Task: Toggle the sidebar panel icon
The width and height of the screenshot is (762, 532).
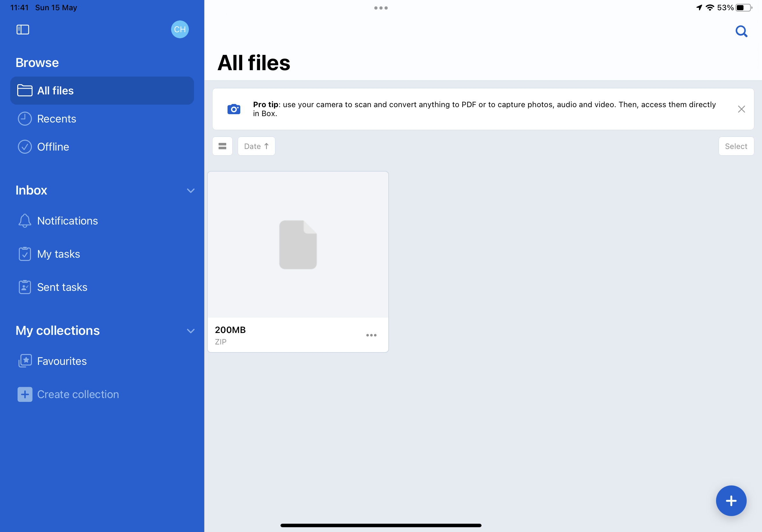Action: point(23,30)
